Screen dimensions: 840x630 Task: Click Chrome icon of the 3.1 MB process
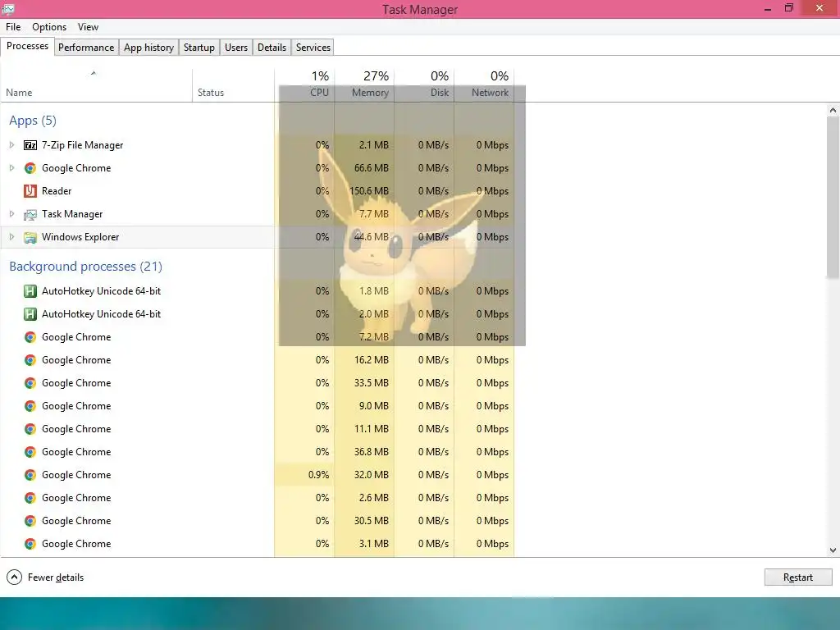pyautogui.click(x=30, y=544)
